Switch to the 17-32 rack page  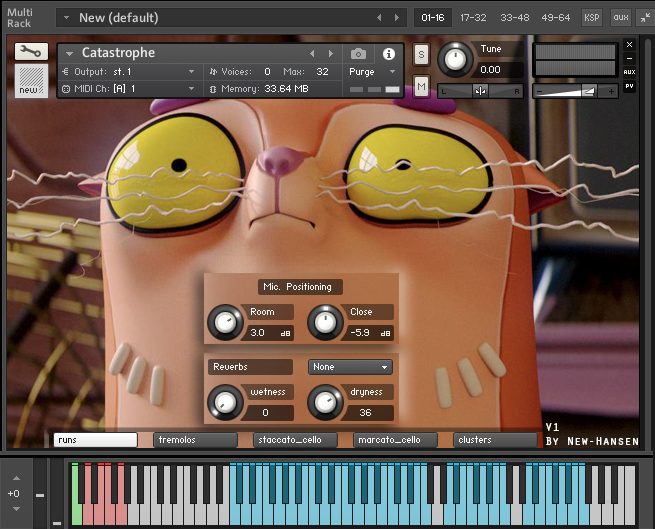473,18
